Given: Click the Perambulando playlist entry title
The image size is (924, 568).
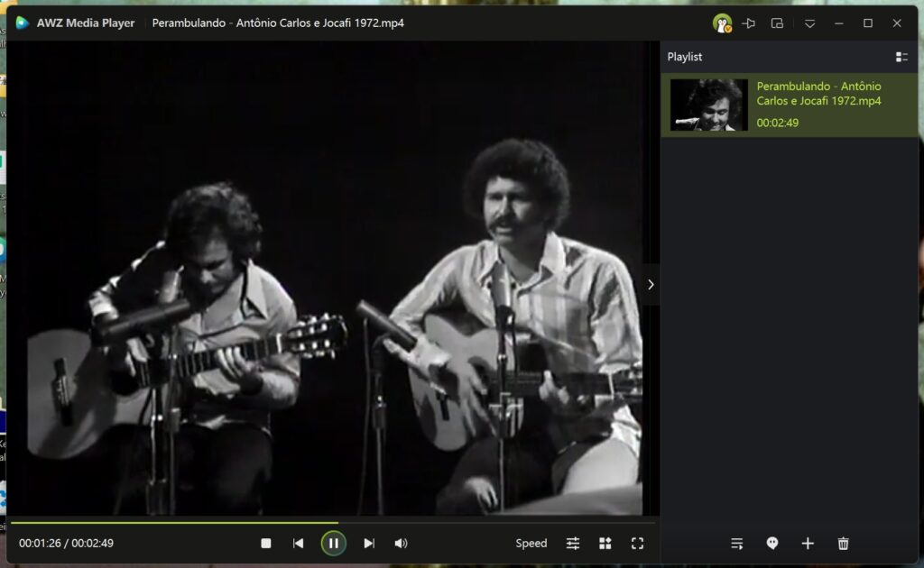Looking at the screenshot, I should click(x=818, y=94).
